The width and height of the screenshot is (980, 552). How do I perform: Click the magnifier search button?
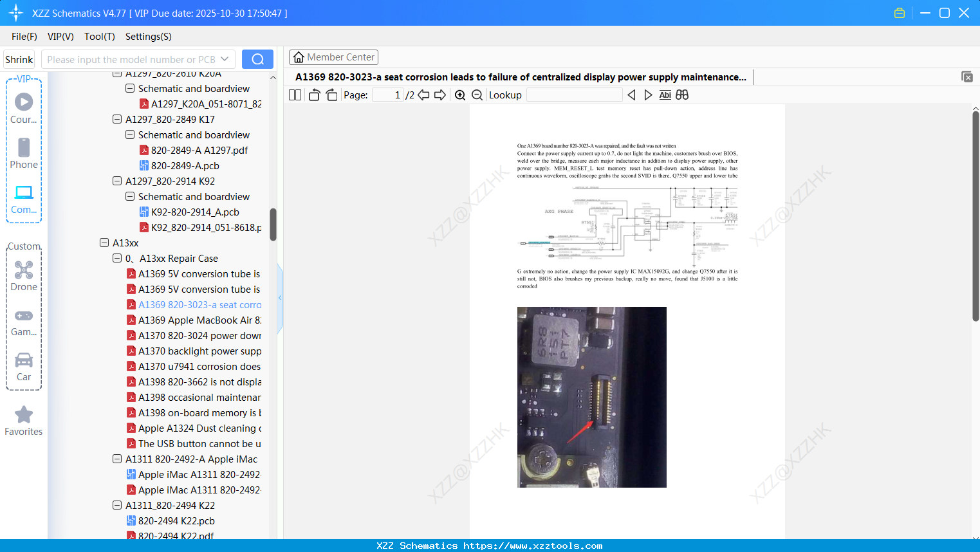[257, 59]
